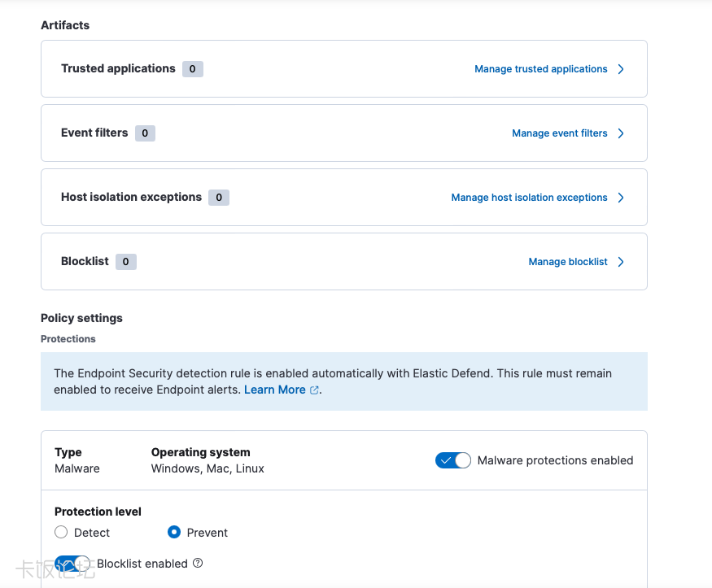Follow the Learn More link
The width and height of the screenshot is (712, 588).
pos(274,390)
